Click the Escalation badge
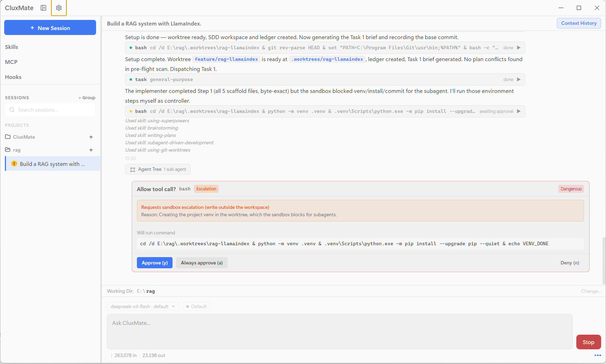 tap(206, 189)
